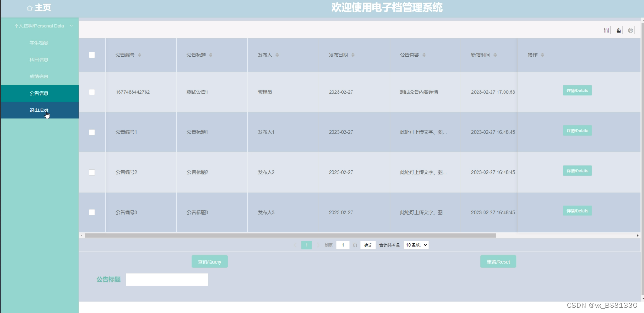This screenshot has height=313, width=644.
Task: Open Details for 公告标题1 row
Action: tap(577, 130)
